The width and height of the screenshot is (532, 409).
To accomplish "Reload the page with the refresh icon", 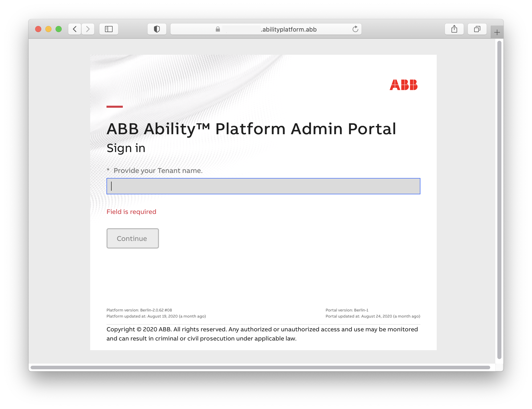I will [355, 29].
